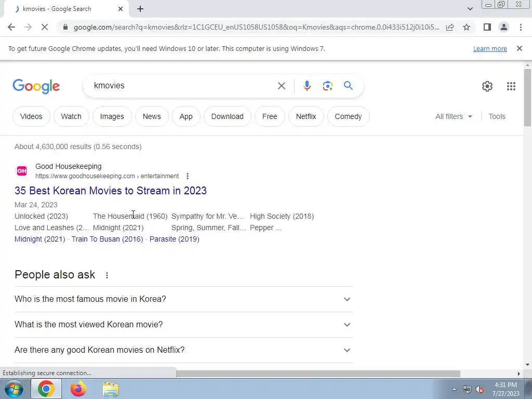Screen dimensions: 532x399
Task: Select the Download filter chip
Action: (x=228, y=116)
